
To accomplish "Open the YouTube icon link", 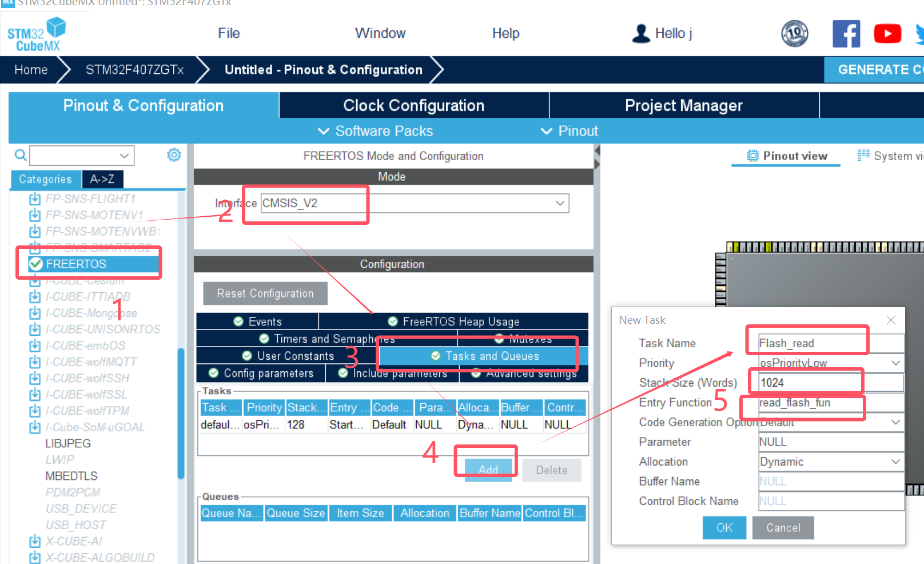I will 887,34.
